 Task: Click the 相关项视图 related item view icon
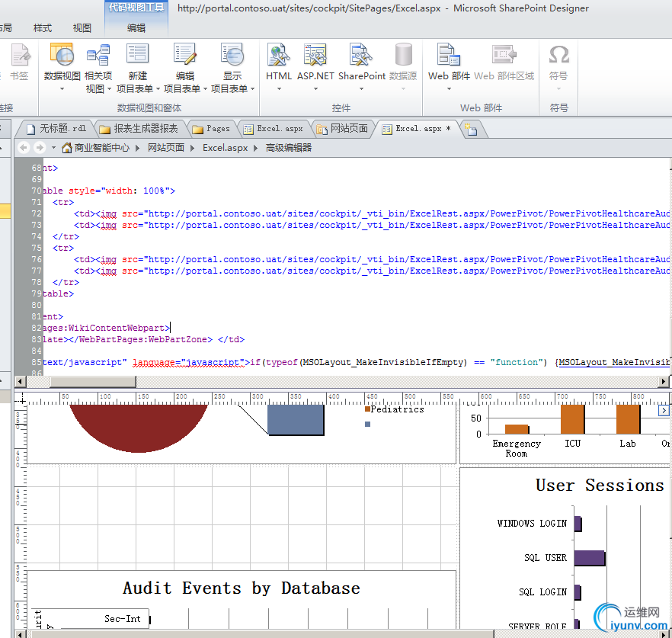coord(98,55)
